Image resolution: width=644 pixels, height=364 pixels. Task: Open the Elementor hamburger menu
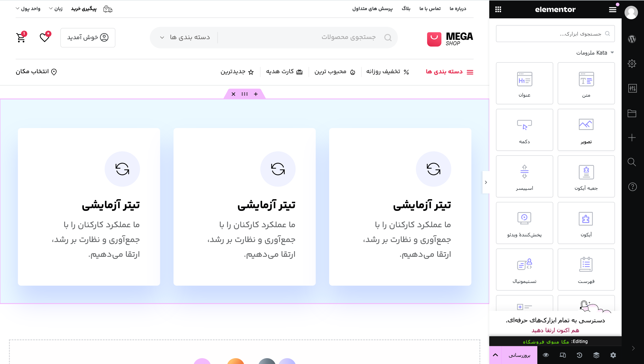(612, 9)
